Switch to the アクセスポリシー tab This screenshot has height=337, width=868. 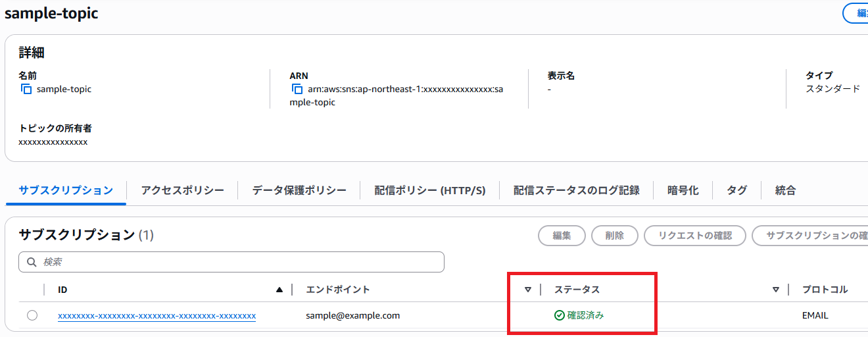point(182,190)
